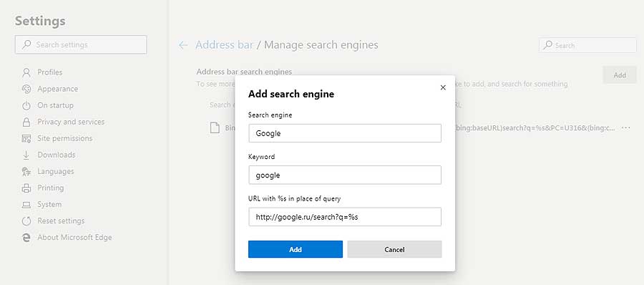The image size is (644, 285).
Task: Open Privacy and services lock icon
Action: click(26, 122)
